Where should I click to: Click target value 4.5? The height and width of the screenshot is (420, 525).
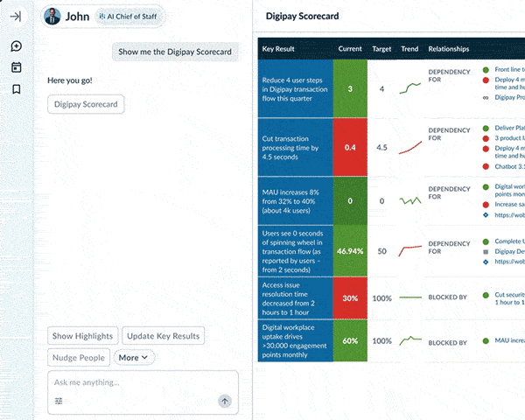pos(381,148)
